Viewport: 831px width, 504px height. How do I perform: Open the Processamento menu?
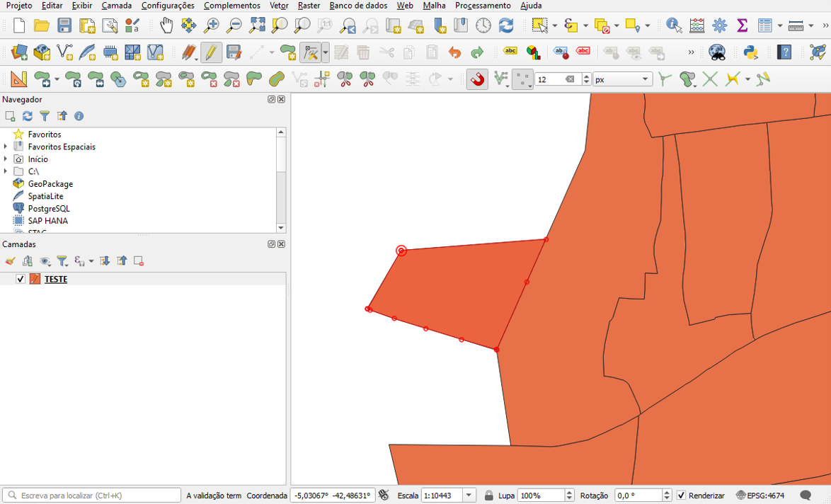(x=483, y=6)
